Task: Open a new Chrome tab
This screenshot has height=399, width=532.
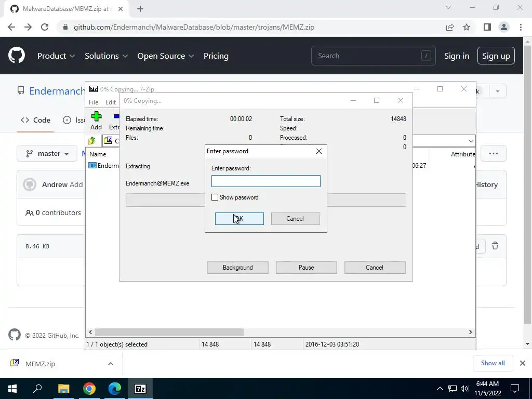Action: 140,9
